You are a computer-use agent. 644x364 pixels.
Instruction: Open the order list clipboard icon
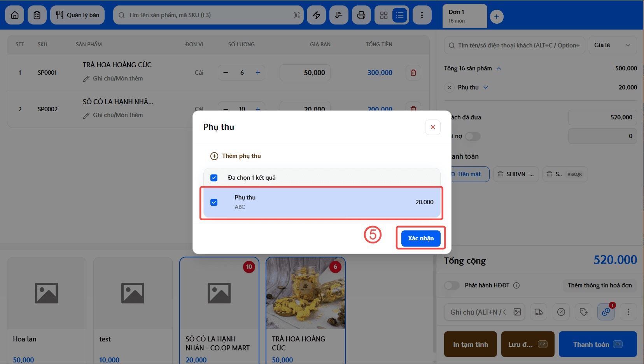(x=37, y=15)
